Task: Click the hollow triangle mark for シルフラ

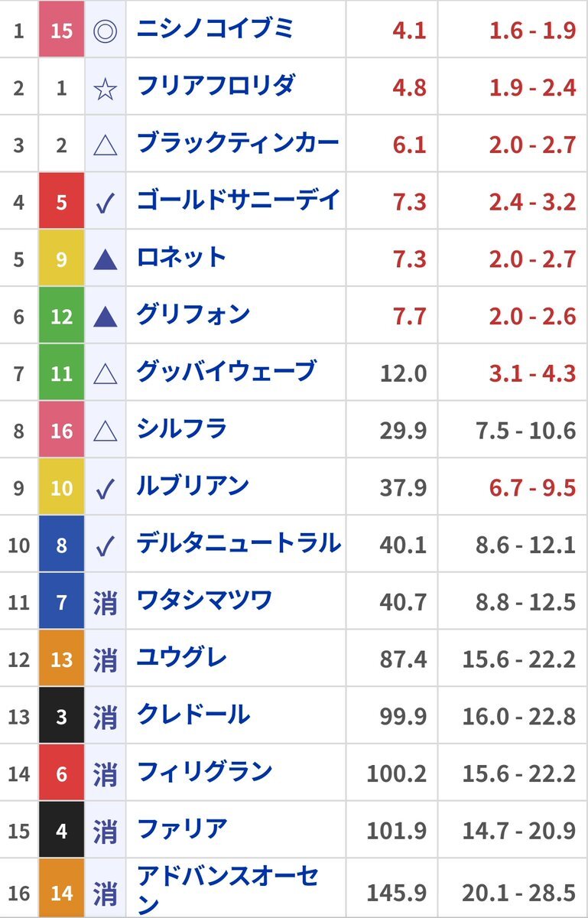Action: [105, 431]
